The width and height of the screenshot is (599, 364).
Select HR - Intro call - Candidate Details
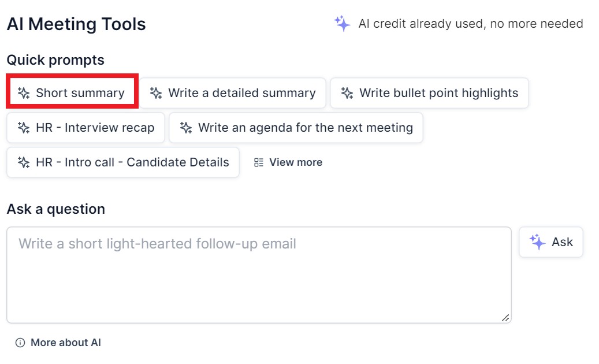(122, 162)
